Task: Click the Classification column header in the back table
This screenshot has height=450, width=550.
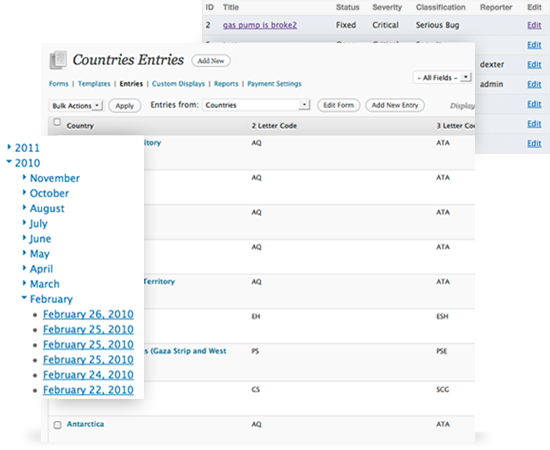Action: [441, 7]
